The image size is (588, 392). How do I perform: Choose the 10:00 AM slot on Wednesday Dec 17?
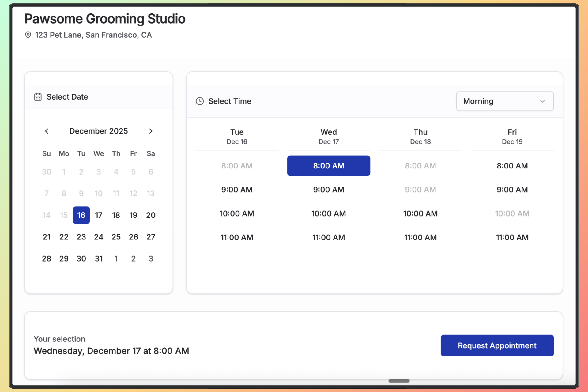328,213
